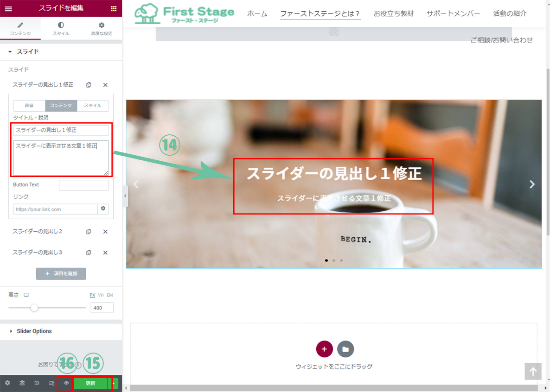Open the widgets grid panel icon
The height and width of the screenshot is (392, 550).
coord(114,8)
